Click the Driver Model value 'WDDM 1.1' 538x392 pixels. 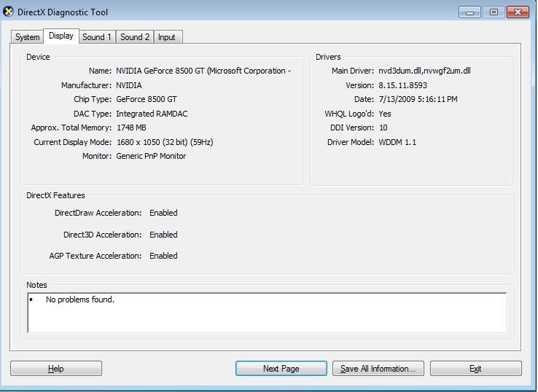coord(397,142)
